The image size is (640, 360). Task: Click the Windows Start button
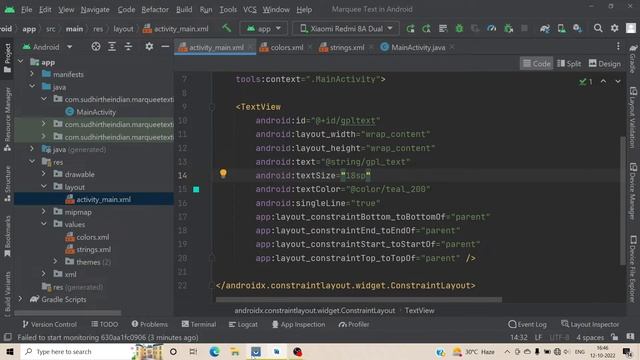(9, 351)
